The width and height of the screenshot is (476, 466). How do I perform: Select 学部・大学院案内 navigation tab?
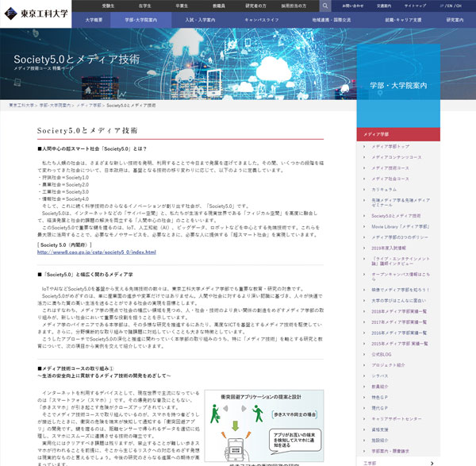click(x=141, y=20)
